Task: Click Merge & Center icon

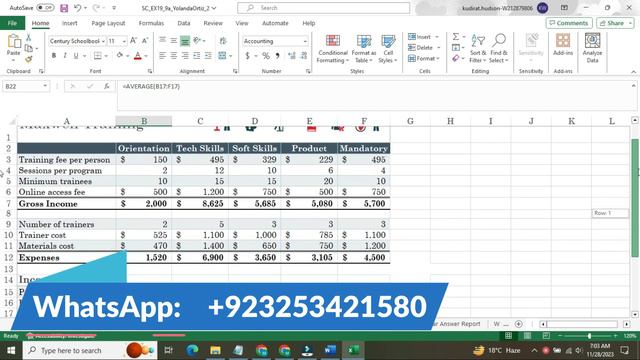Action: (x=222, y=56)
